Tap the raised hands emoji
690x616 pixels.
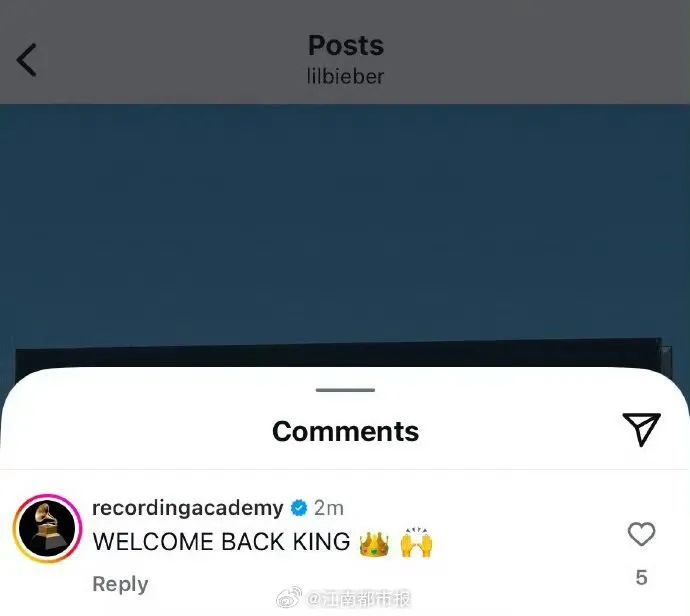click(416, 543)
